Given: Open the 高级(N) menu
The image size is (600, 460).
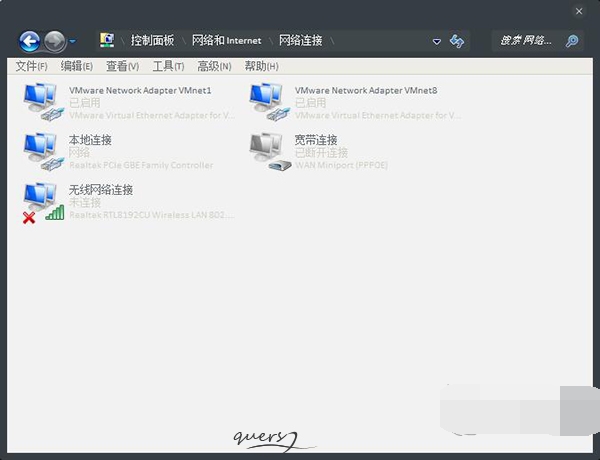Looking at the screenshot, I should click(x=214, y=66).
